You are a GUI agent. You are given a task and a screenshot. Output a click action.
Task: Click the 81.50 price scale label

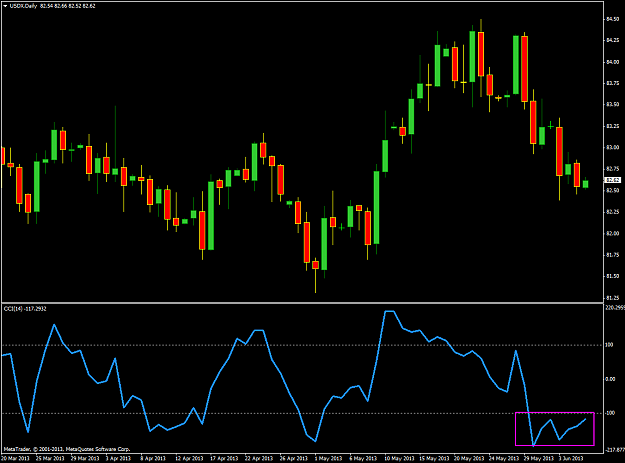613,276
